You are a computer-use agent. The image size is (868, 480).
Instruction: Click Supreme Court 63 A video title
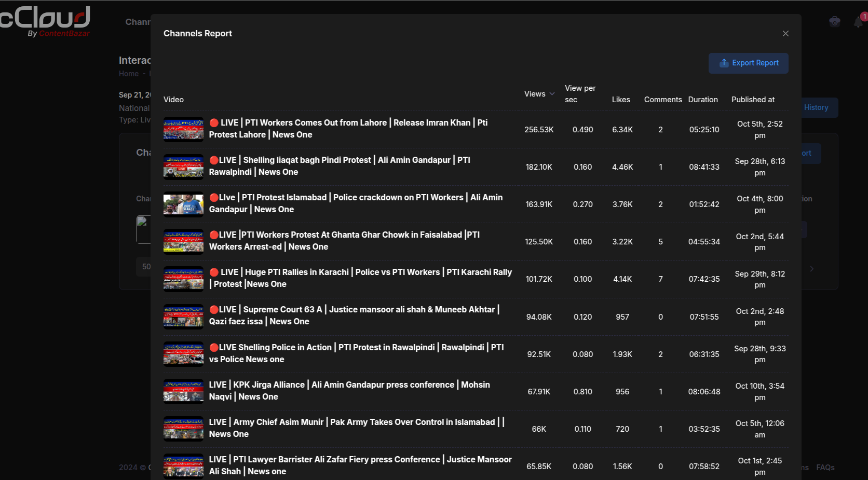(354, 316)
